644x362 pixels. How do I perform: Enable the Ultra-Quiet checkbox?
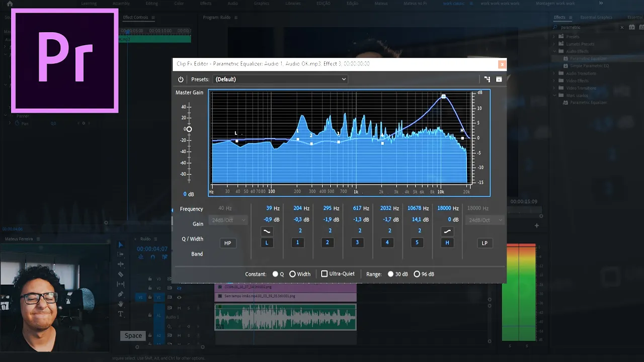(324, 274)
